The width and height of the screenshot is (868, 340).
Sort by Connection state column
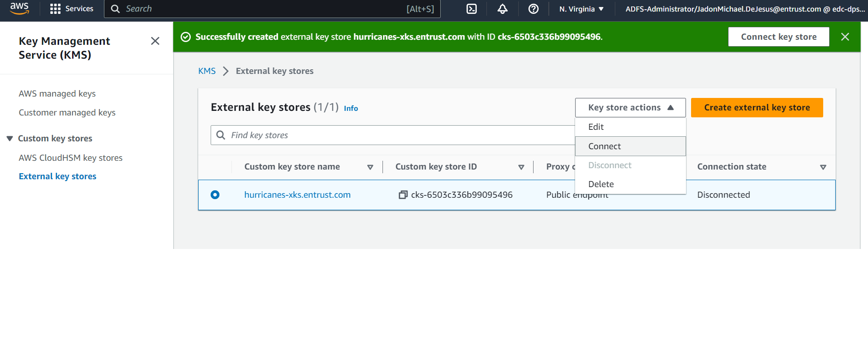tap(823, 167)
